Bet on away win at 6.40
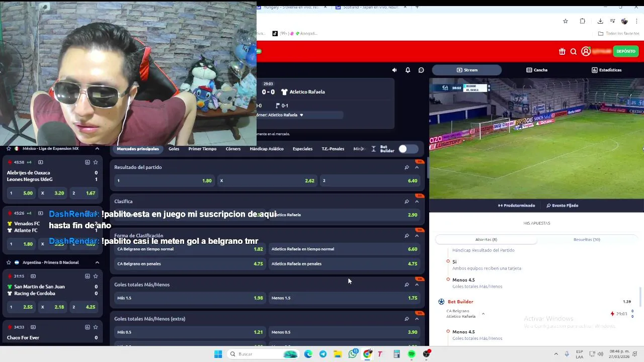644x362 pixels. click(370, 180)
